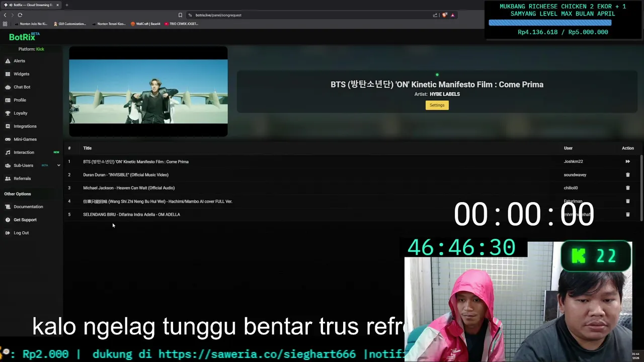644x362 pixels.
Task: Open the Brave shields lion icon
Action: (x=444, y=15)
